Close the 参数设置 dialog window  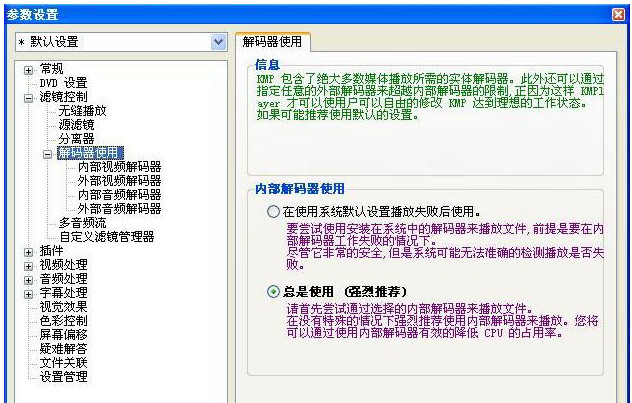pos(618,13)
